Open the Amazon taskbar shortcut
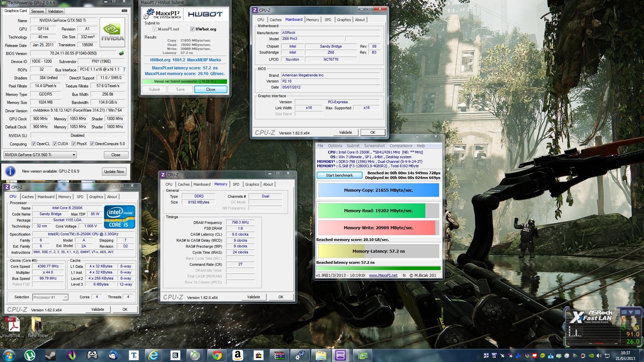 pos(237,355)
